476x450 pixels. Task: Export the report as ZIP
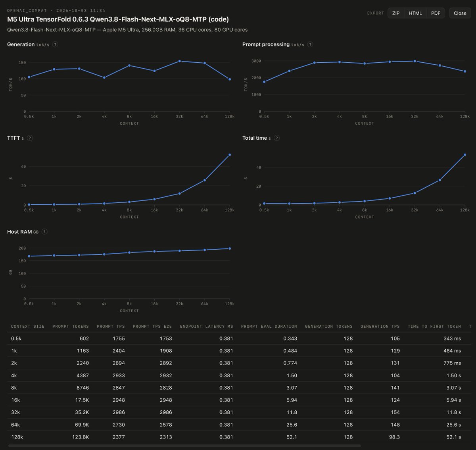396,13
